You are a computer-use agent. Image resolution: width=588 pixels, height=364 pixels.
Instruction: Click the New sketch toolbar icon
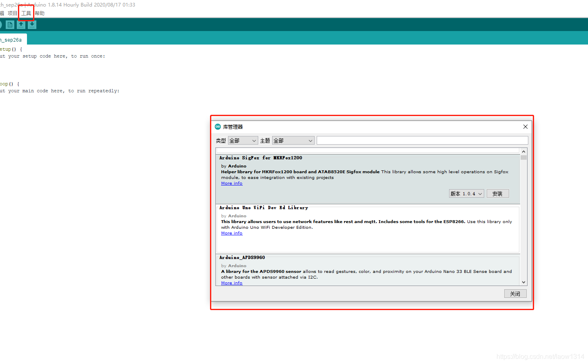10,25
